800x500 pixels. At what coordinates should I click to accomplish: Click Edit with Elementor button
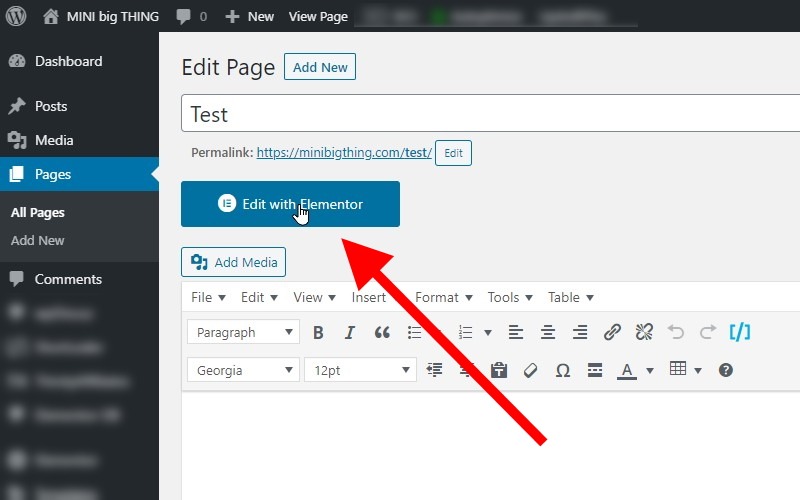point(290,204)
